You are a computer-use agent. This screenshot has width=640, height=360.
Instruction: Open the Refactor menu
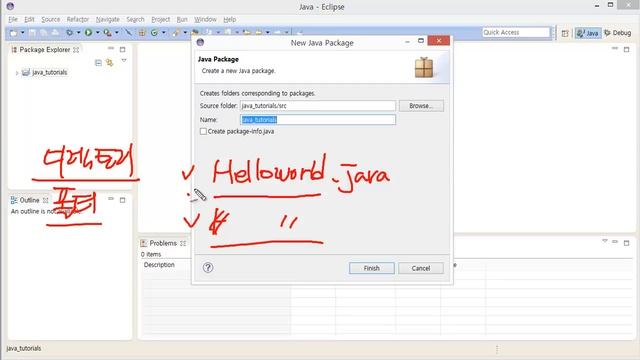point(78,19)
